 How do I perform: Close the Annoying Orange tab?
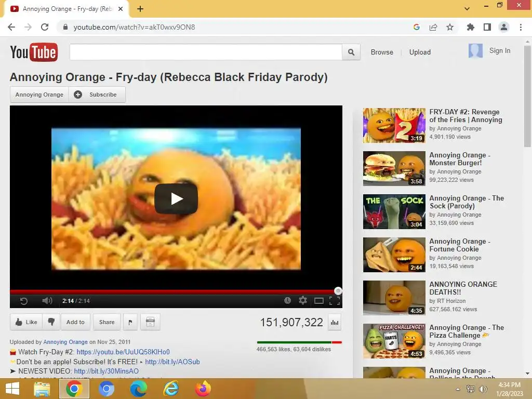(121, 9)
